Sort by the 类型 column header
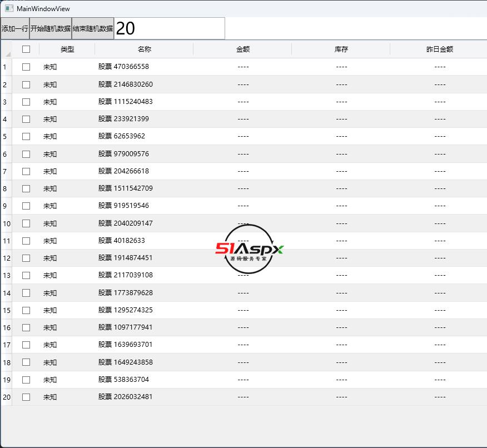 (67, 49)
